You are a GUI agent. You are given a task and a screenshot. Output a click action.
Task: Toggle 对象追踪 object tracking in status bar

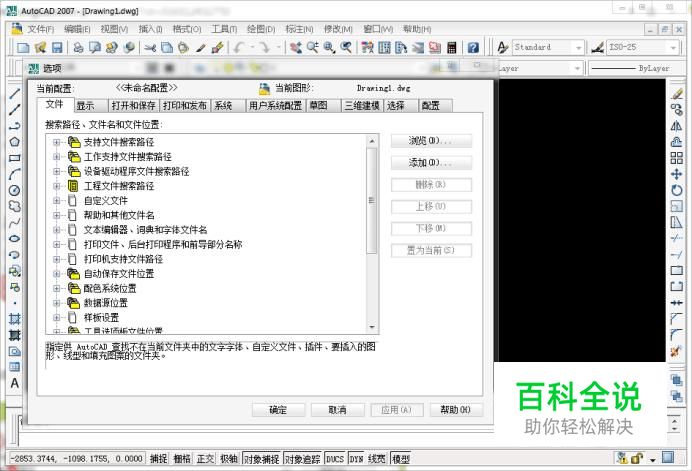pos(302,459)
